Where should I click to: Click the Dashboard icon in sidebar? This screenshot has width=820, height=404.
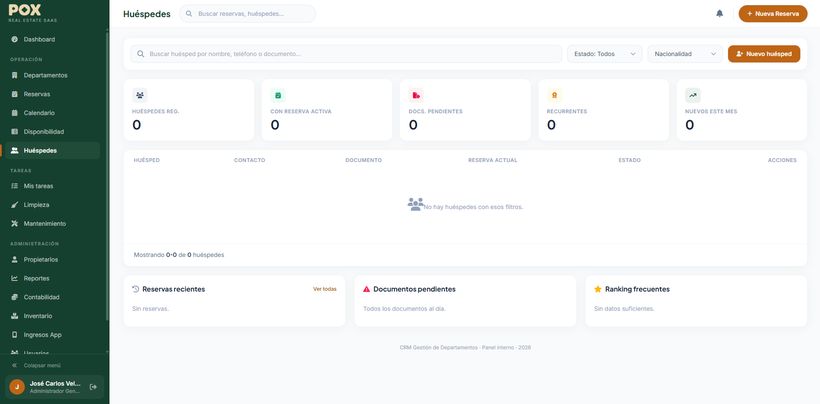coord(14,39)
